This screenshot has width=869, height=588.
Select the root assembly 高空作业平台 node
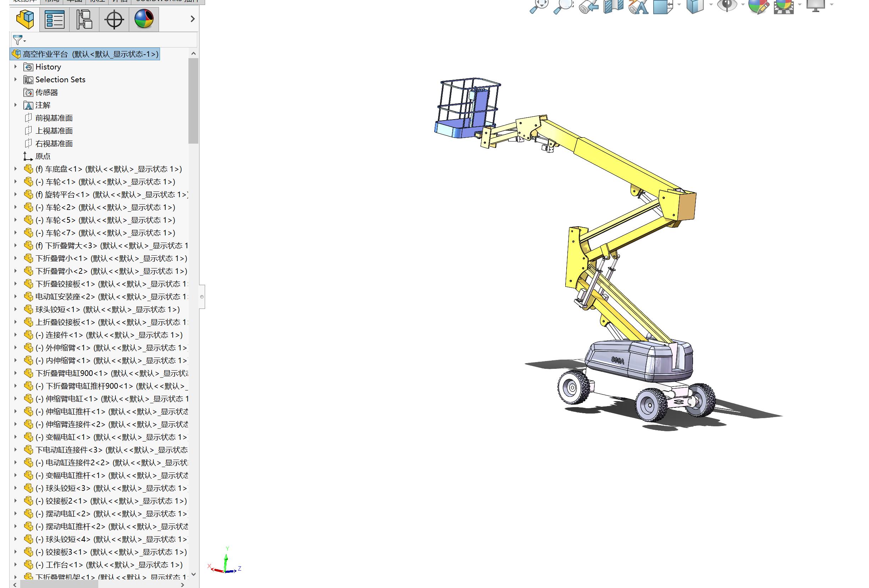click(x=85, y=54)
